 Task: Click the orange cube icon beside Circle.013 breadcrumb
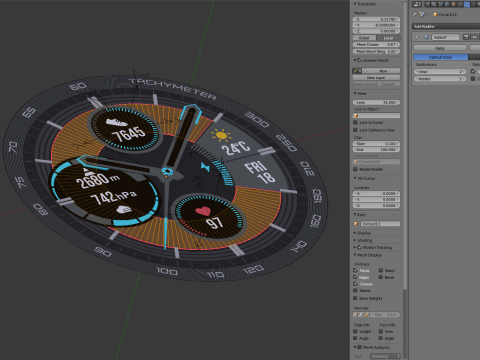coord(435,14)
